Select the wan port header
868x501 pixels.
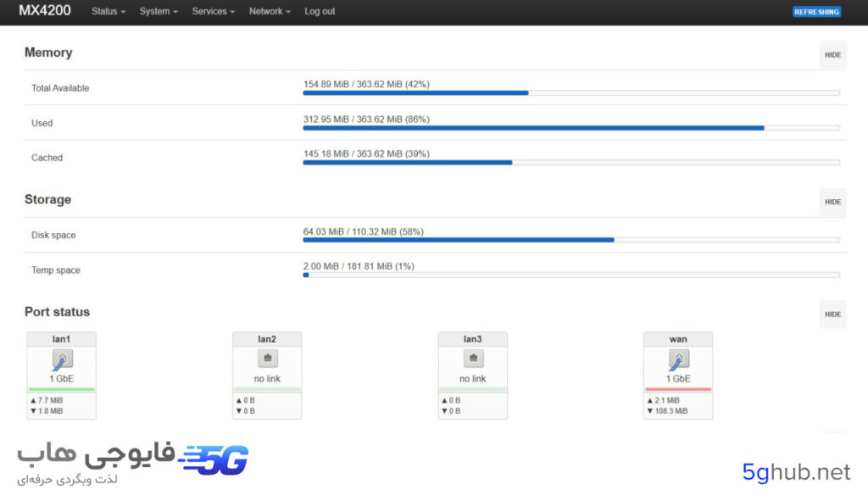[x=678, y=339]
